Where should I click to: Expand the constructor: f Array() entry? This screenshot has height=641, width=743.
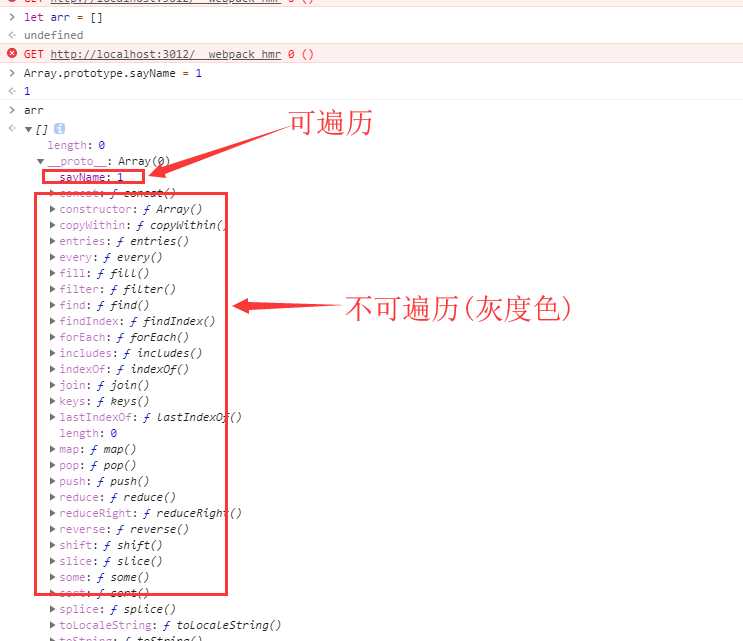tap(53, 209)
